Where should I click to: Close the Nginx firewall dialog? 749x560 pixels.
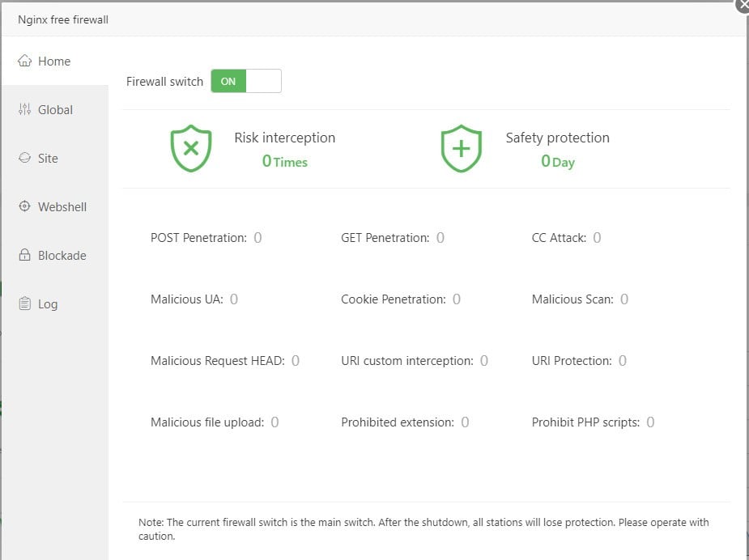[743, 5]
